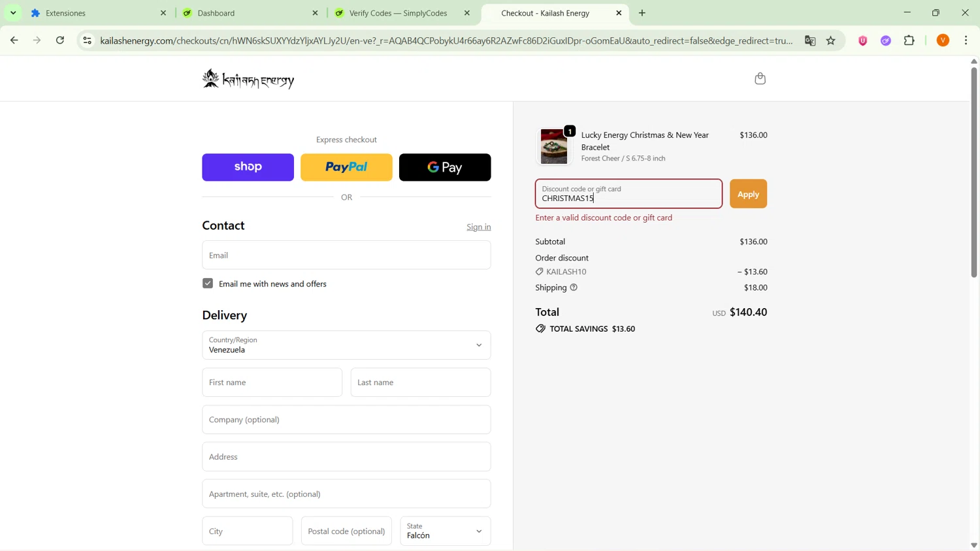Click the Total Savings tag icon
The image size is (980, 551).
pos(540,329)
